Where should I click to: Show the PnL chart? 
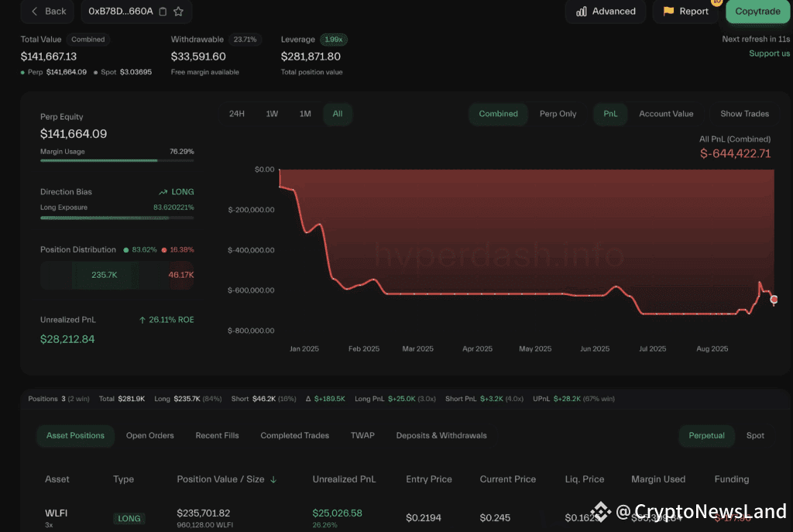(x=610, y=114)
